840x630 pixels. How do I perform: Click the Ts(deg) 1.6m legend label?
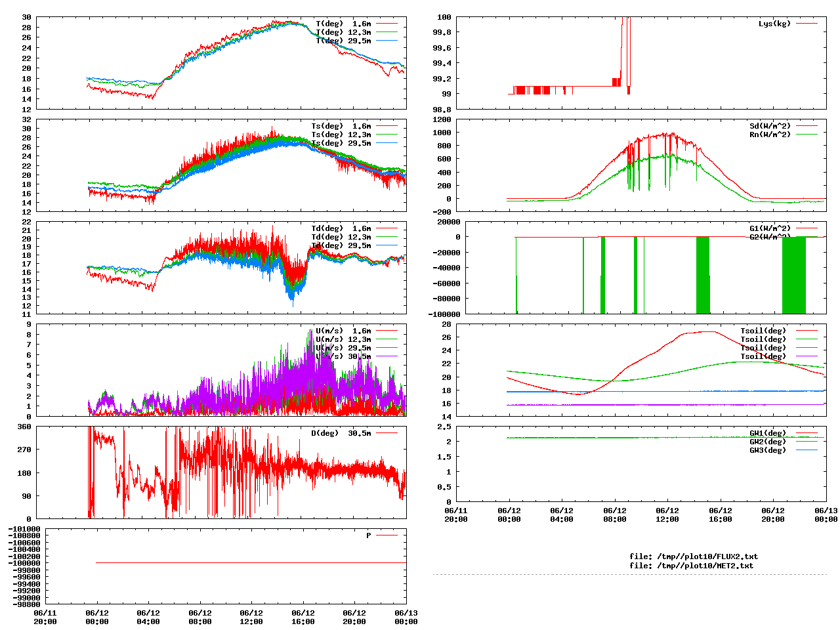point(341,126)
